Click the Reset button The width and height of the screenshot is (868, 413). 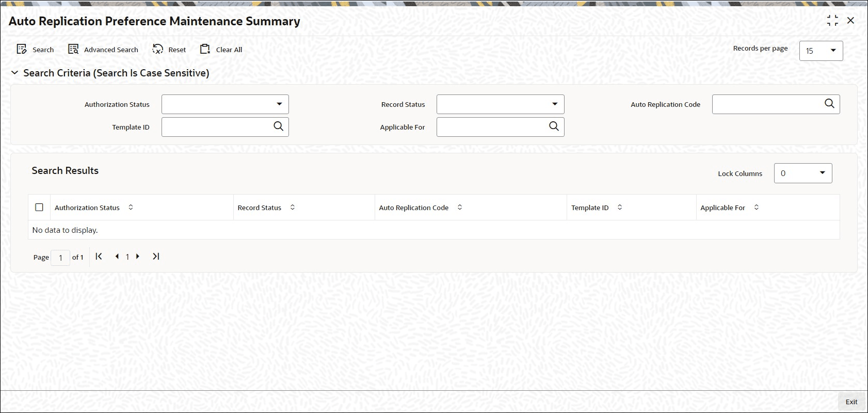169,50
